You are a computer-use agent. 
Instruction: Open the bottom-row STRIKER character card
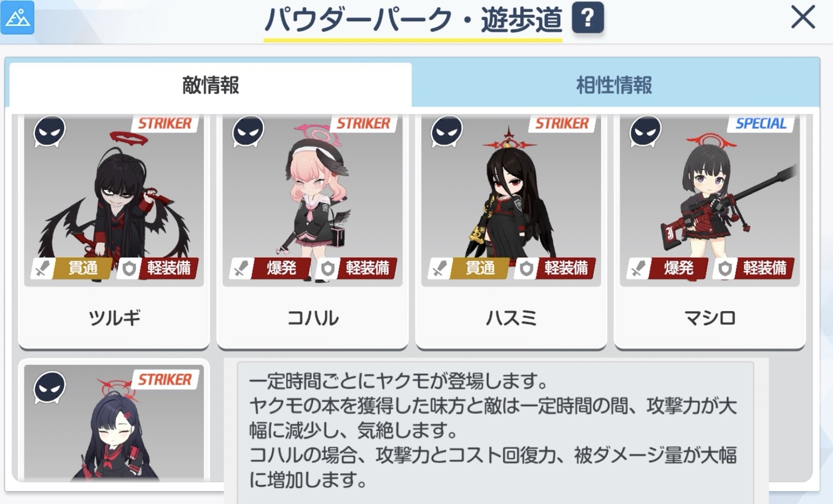(114, 422)
